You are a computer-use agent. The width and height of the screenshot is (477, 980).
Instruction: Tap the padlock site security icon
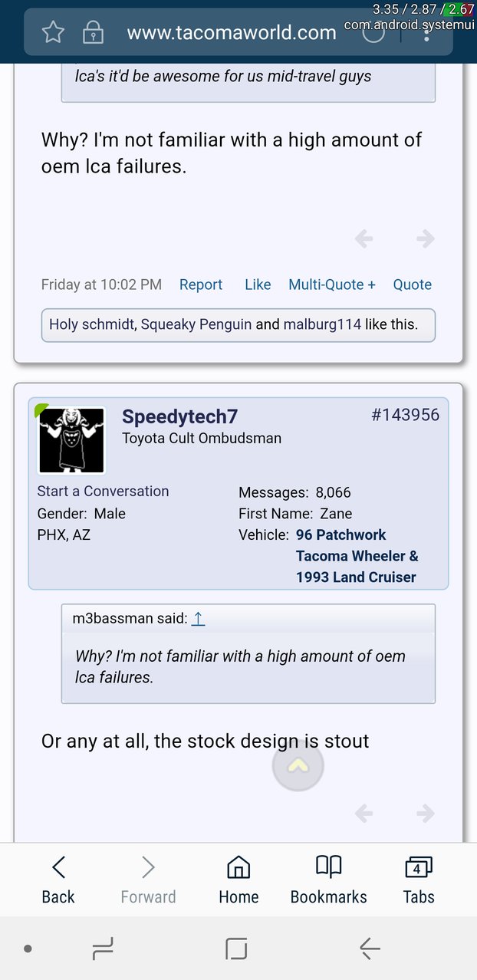coord(93,32)
